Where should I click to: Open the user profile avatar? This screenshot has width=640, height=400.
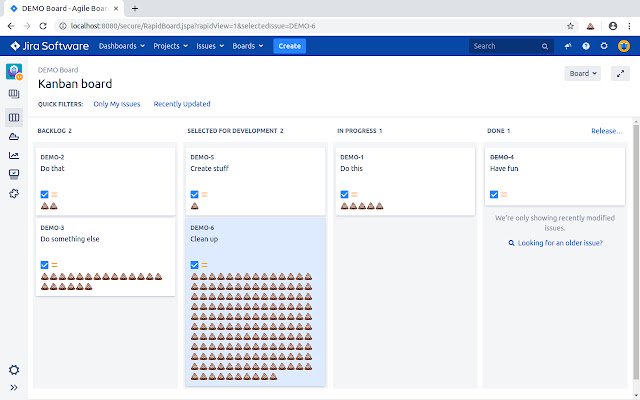click(x=624, y=46)
